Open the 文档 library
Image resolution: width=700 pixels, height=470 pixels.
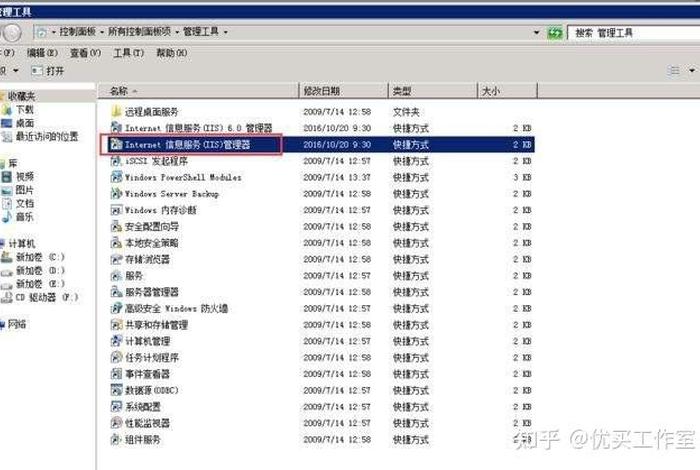pos(25,203)
